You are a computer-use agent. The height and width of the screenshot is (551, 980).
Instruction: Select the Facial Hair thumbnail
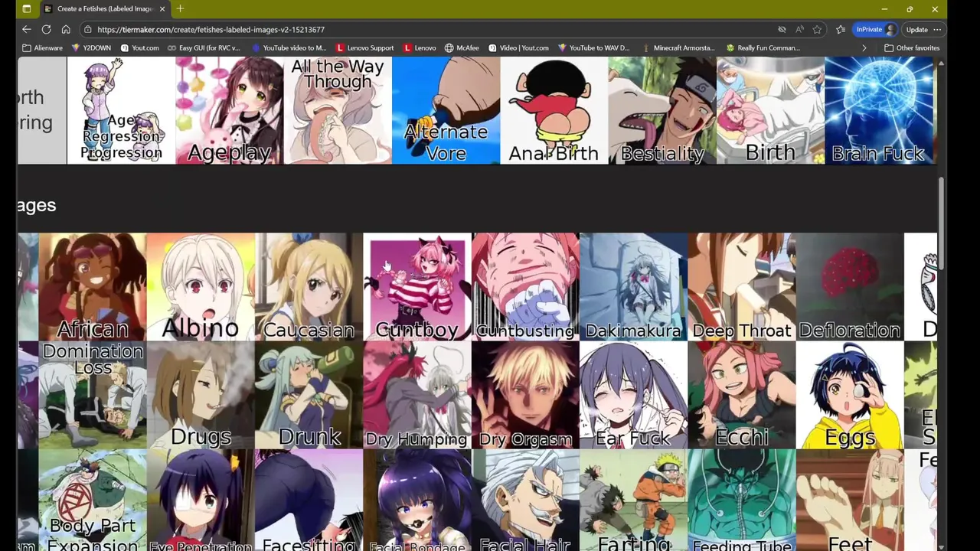click(525, 500)
